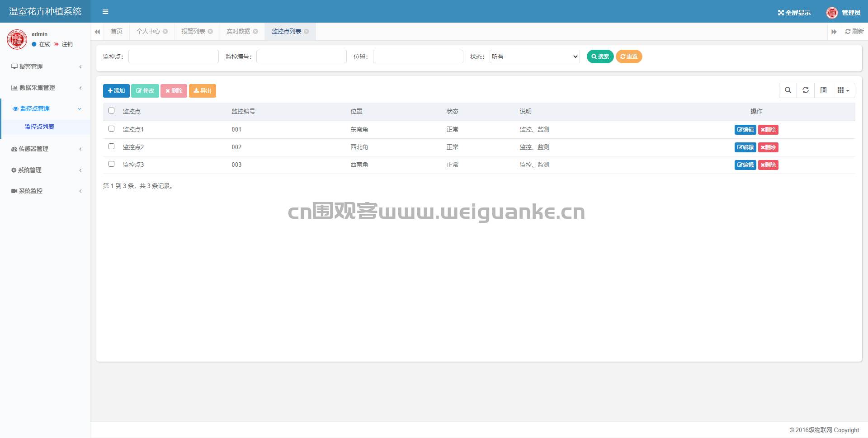The height and width of the screenshot is (438, 868).
Task: Click the 监控编号 column header
Action: 243,111
